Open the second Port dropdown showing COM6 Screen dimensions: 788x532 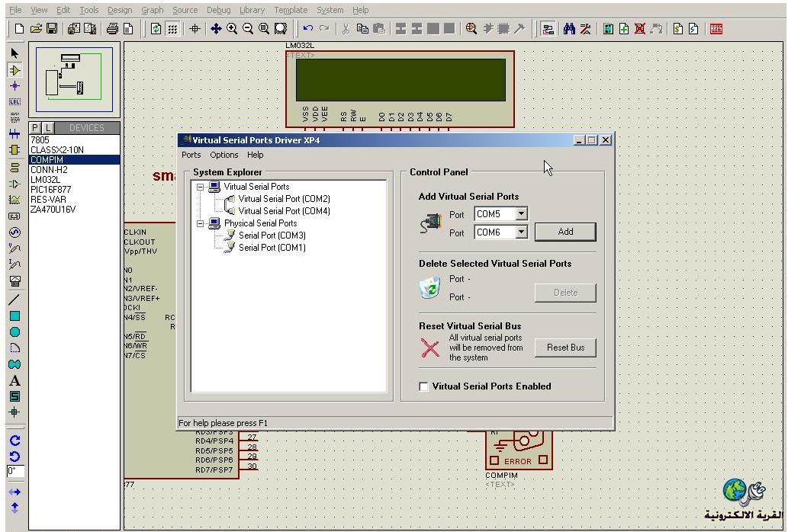pyautogui.click(x=521, y=232)
